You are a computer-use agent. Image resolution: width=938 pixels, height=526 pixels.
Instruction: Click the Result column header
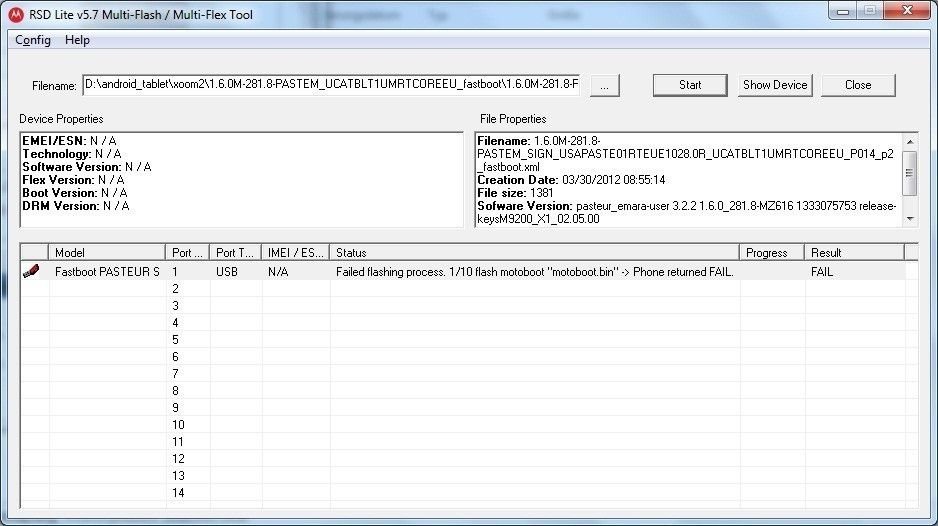click(854, 253)
